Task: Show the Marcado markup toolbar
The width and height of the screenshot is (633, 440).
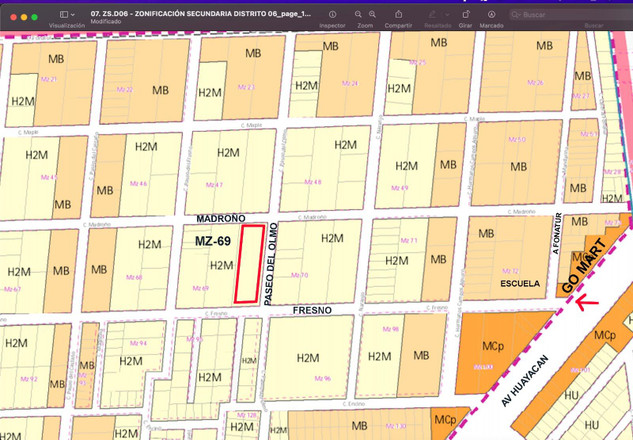Action: click(x=491, y=14)
